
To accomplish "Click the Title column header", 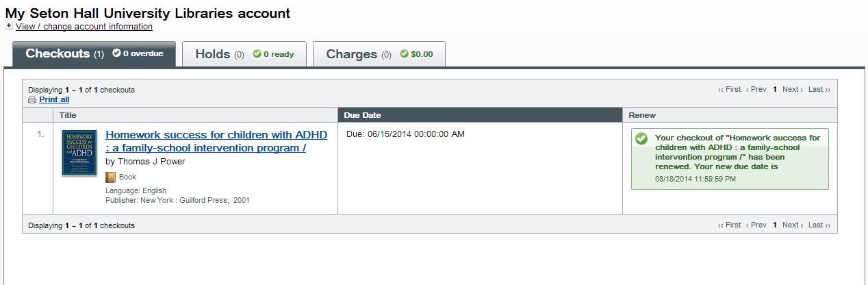I will pos(68,115).
